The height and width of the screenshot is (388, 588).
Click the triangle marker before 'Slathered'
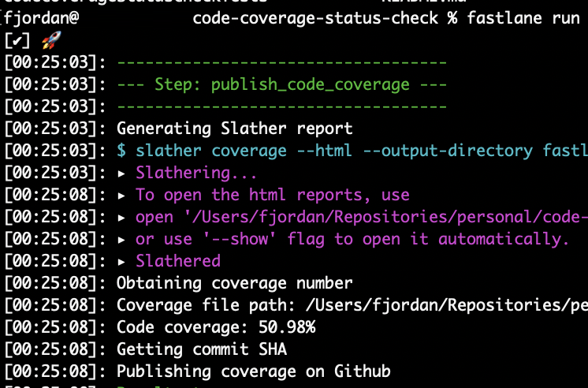pyautogui.click(x=121, y=262)
